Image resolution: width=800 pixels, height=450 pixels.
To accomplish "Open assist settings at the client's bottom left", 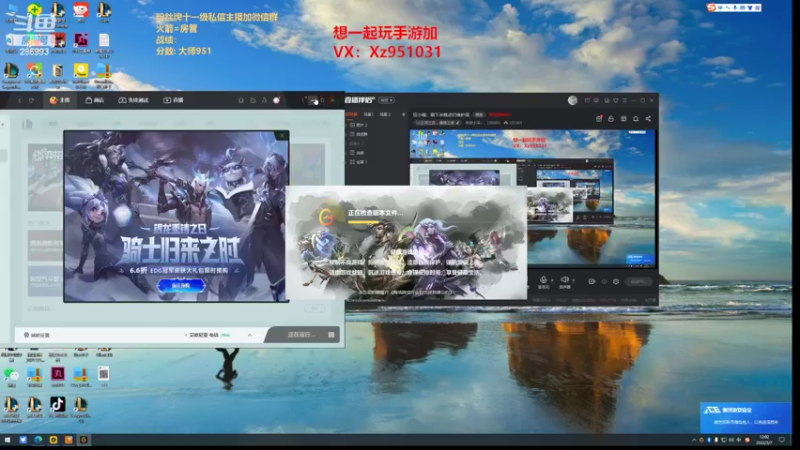I will click(x=37, y=335).
